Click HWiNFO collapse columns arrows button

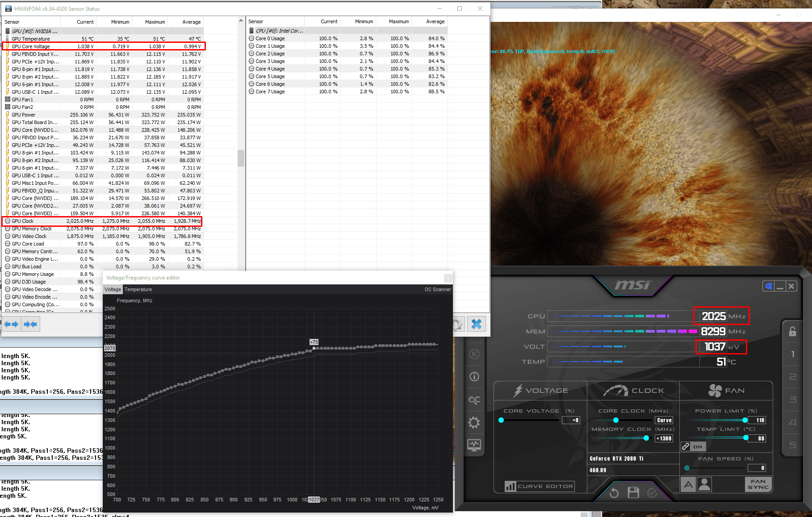(31, 324)
